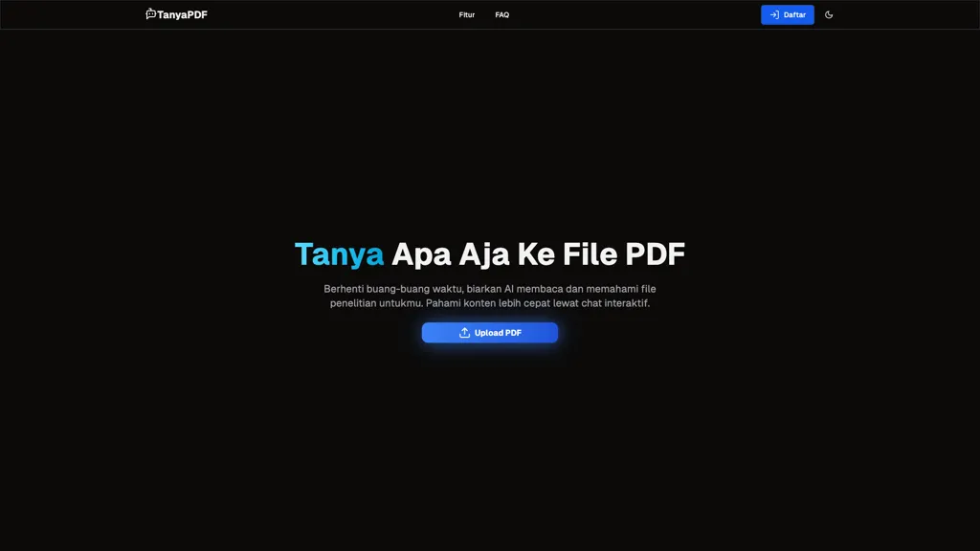Click the 'Berhenti buang-buang waktu' description text

point(489,297)
